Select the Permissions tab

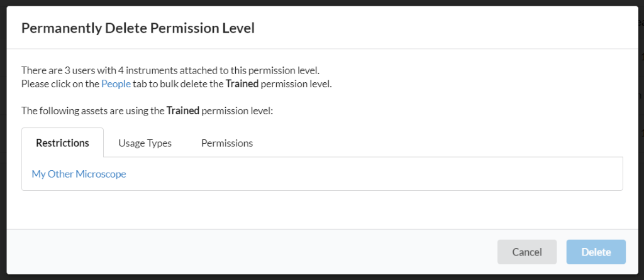point(227,143)
